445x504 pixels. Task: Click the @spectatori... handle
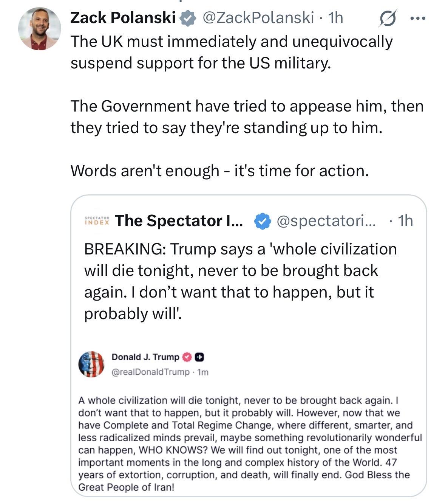[326, 221]
